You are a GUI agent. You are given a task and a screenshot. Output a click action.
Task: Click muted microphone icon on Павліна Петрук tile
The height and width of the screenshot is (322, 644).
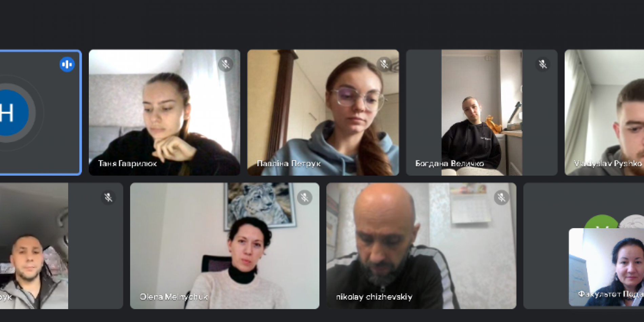pyautogui.click(x=384, y=64)
